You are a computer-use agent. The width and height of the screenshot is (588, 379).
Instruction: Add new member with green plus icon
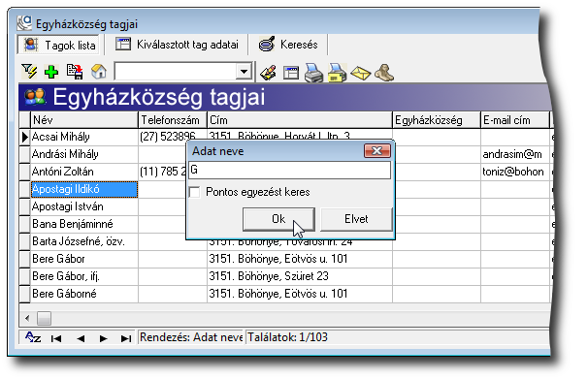click(51, 72)
